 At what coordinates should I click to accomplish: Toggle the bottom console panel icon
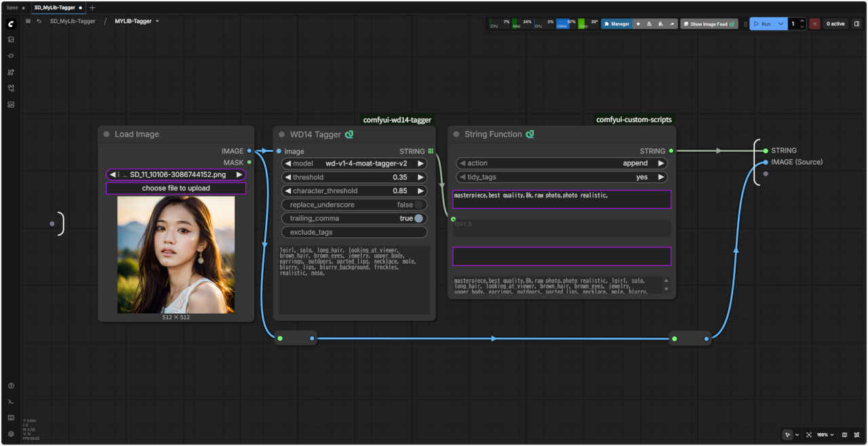coord(11,402)
